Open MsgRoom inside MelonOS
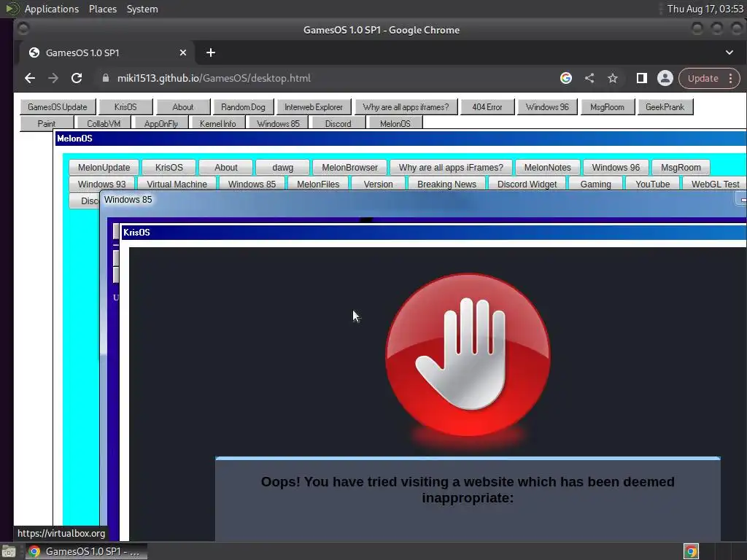The image size is (747, 560). pos(681,168)
